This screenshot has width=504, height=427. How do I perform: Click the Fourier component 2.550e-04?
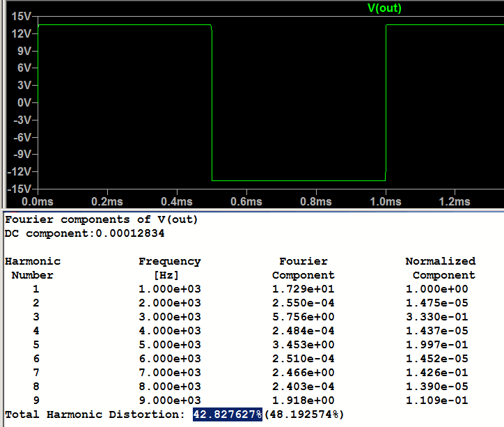(x=304, y=303)
